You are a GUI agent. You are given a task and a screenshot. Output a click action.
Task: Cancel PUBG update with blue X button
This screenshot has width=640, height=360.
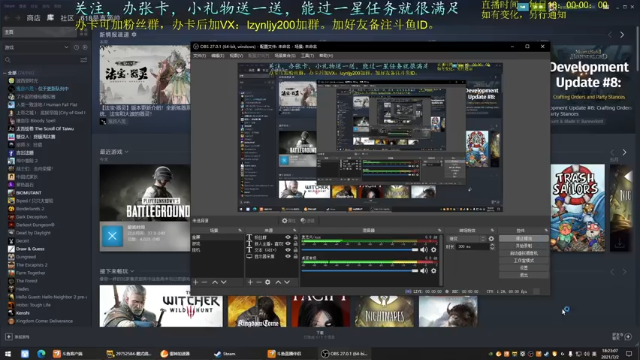(x=112, y=236)
